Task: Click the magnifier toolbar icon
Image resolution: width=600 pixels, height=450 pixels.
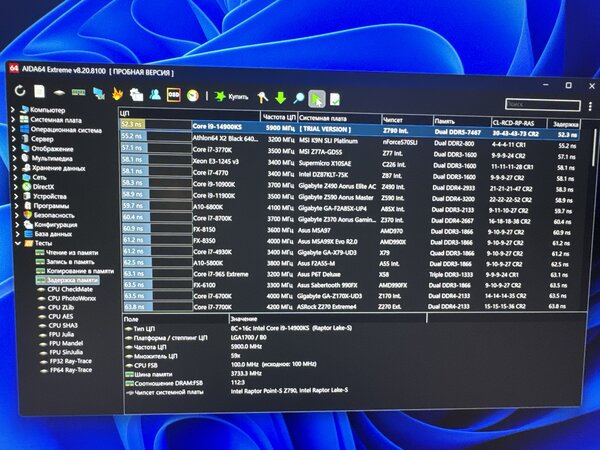Action: click(299, 98)
